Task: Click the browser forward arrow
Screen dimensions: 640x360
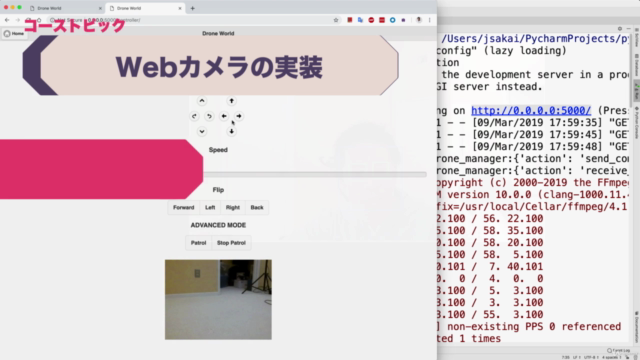Action: (x=18, y=20)
